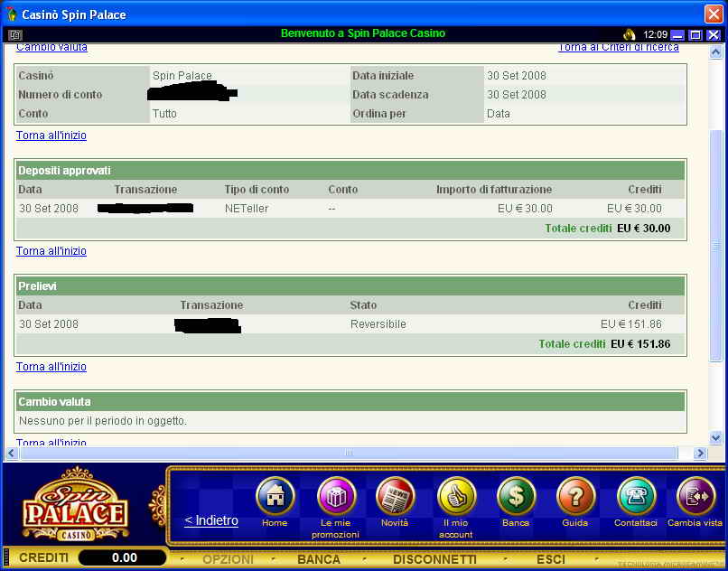Screen dimensions: 728x571
Task: Click the vertical scrollbar up arrow
Action: (715, 51)
